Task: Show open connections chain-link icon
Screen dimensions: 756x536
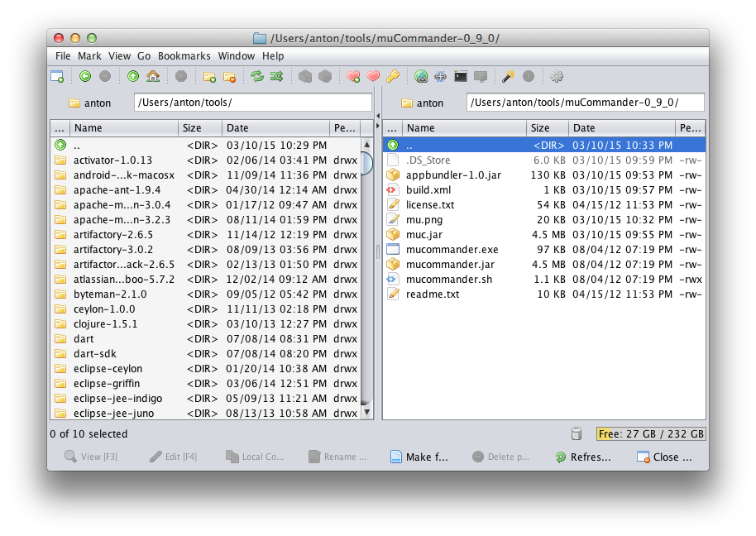Action: [x=440, y=76]
